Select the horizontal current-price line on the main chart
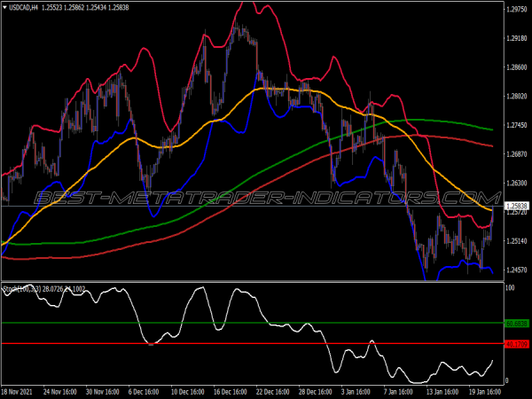This screenshot has height=399, width=532. 253,206
